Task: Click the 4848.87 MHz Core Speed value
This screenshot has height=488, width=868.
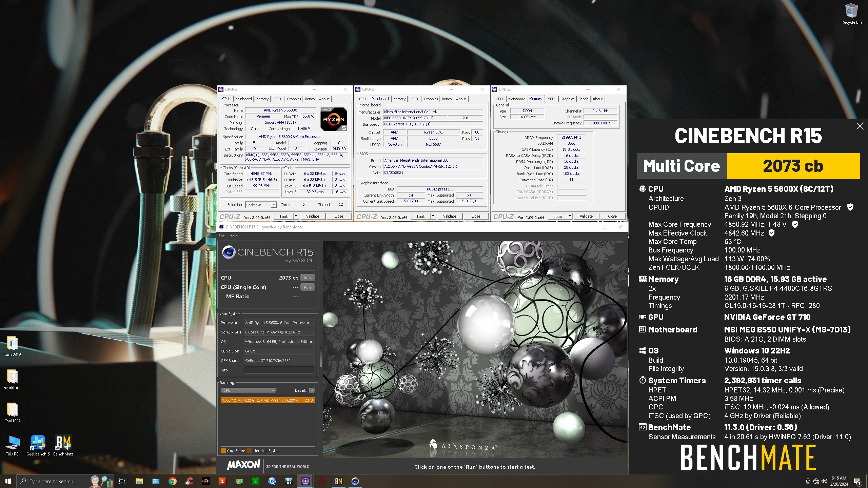Action: pos(262,174)
